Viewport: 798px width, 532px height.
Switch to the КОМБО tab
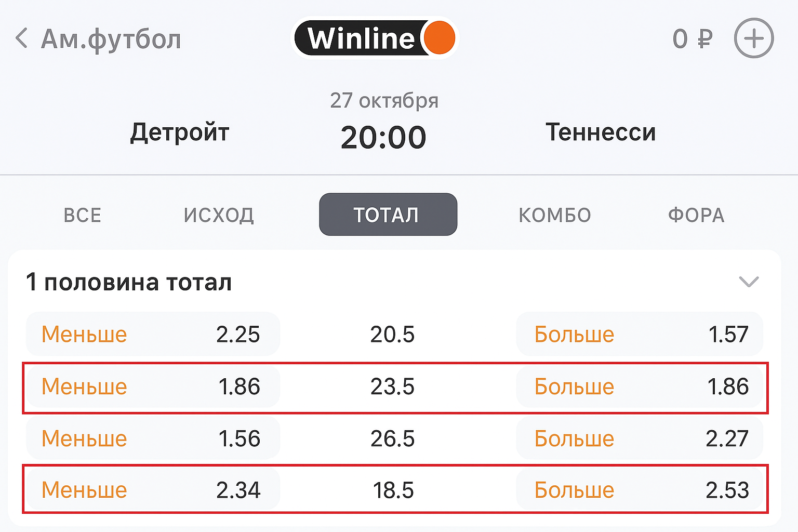coord(554,215)
